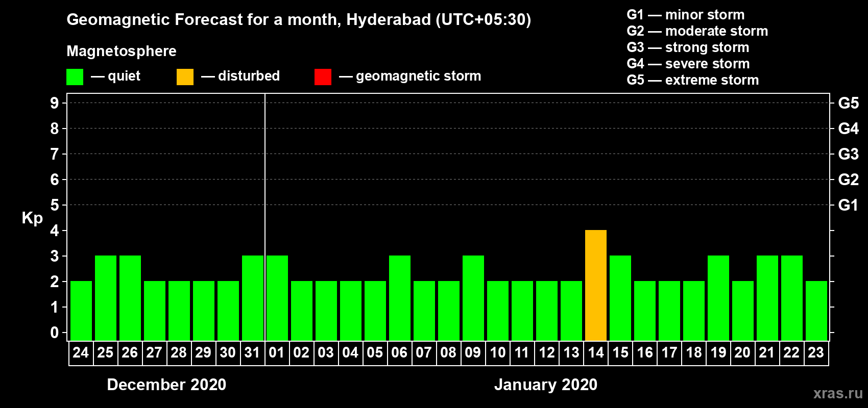868x408 pixels.
Task: Click the G2 right-axis label
Action: click(x=848, y=180)
